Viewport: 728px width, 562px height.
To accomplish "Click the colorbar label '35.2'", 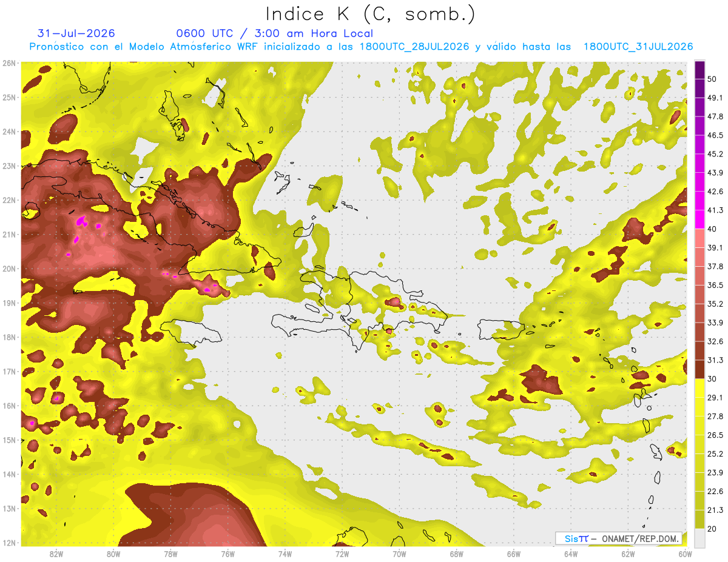I will (x=715, y=304).
